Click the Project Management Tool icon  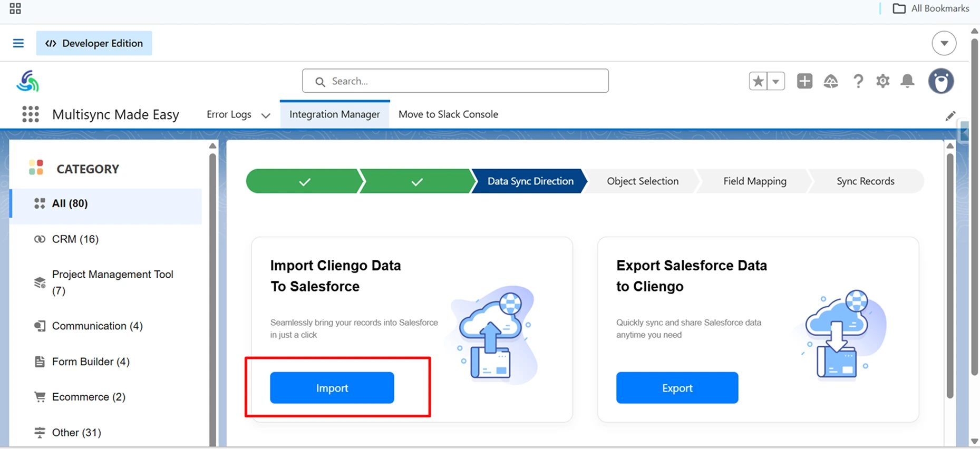40,282
